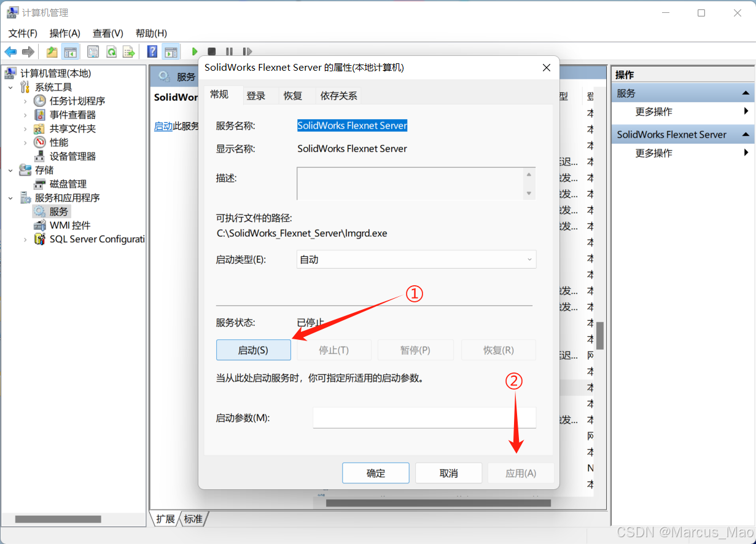Open the Help toolbar icon
This screenshot has height=544, width=756.
click(152, 52)
